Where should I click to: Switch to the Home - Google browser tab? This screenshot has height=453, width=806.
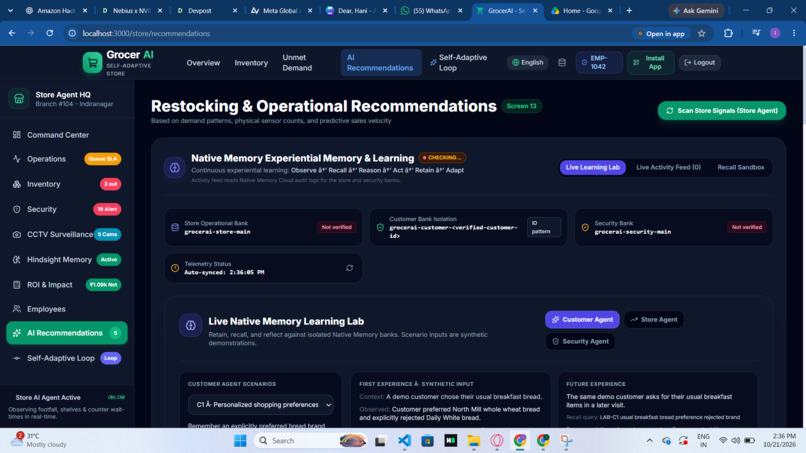click(581, 10)
